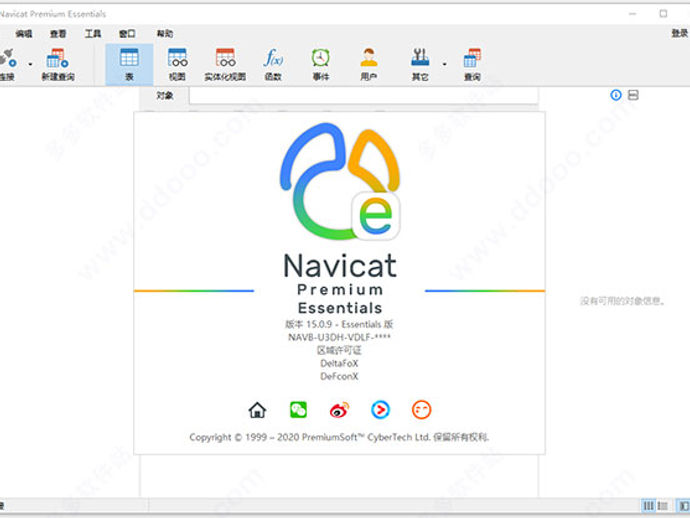The height and width of the screenshot is (518, 690).
Task: Minimize the Navicat window
Action: (x=633, y=14)
